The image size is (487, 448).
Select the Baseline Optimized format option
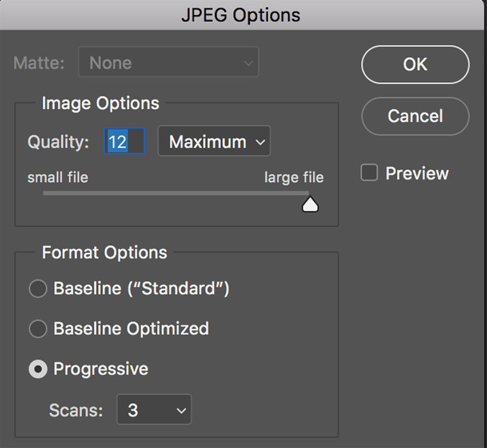(38, 329)
